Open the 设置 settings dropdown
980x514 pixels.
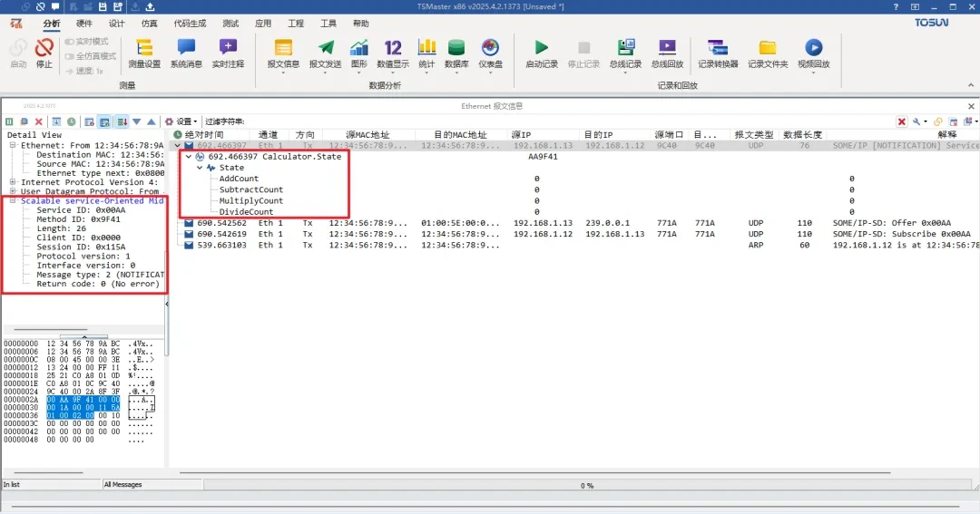point(181,121)
